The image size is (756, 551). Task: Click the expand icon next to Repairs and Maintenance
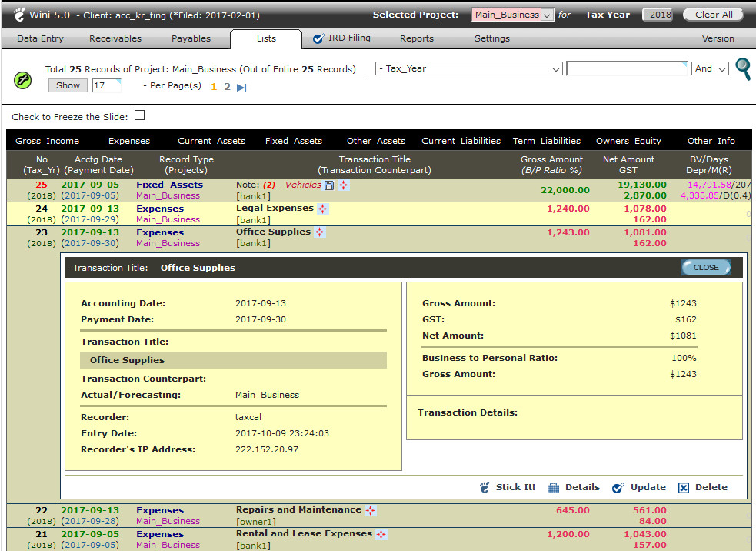[370, 510]
